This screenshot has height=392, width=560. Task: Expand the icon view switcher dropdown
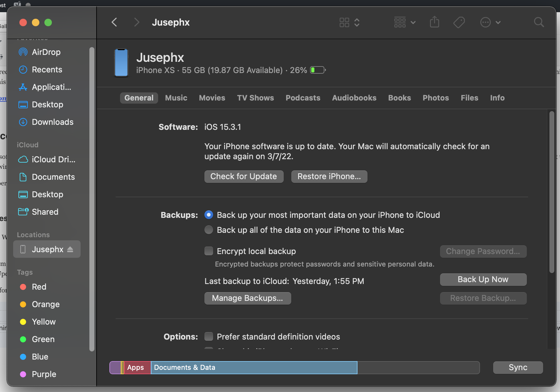(x=350, y=22)
